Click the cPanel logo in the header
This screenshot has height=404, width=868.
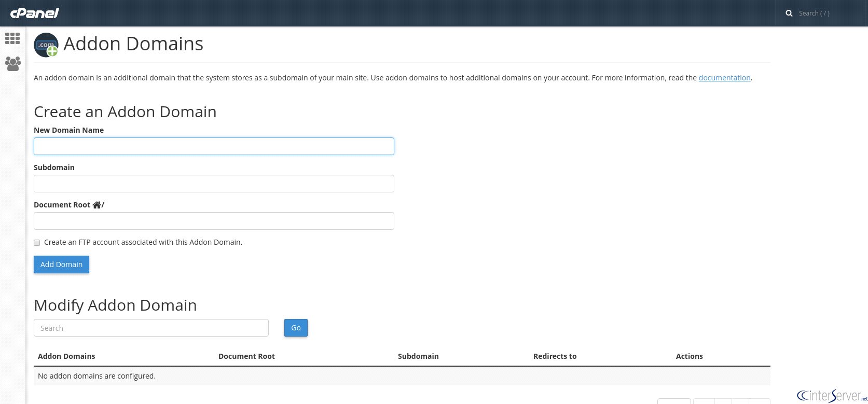(35, 13)
